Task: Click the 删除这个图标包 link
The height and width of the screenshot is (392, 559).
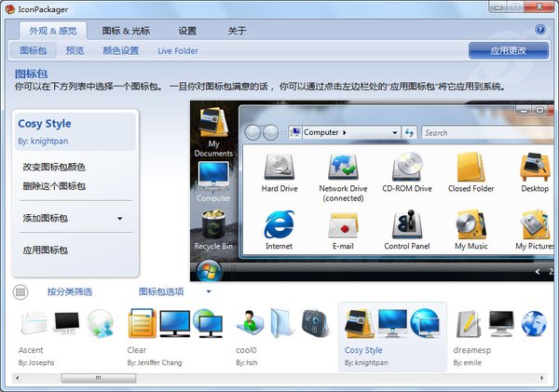Action: pyautogui.click(x=54, y=186)
